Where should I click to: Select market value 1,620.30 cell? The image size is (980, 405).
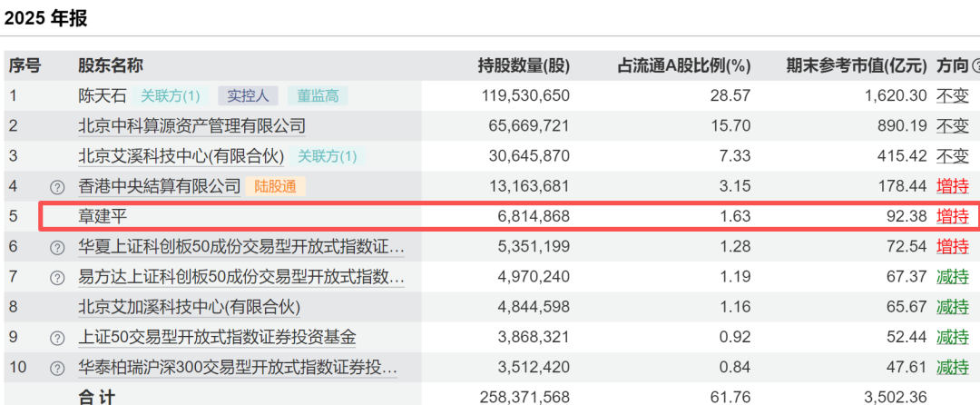tap(897, 95)
